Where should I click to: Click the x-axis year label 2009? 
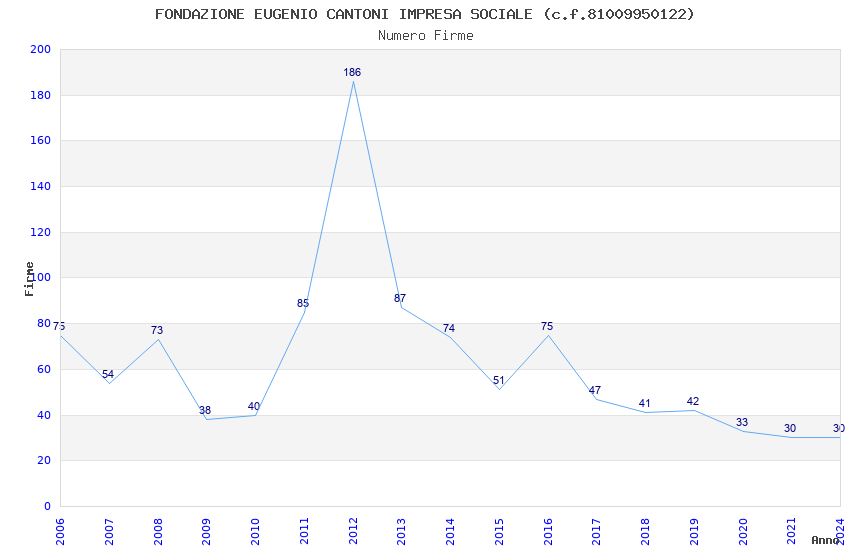tap(206, 532)
